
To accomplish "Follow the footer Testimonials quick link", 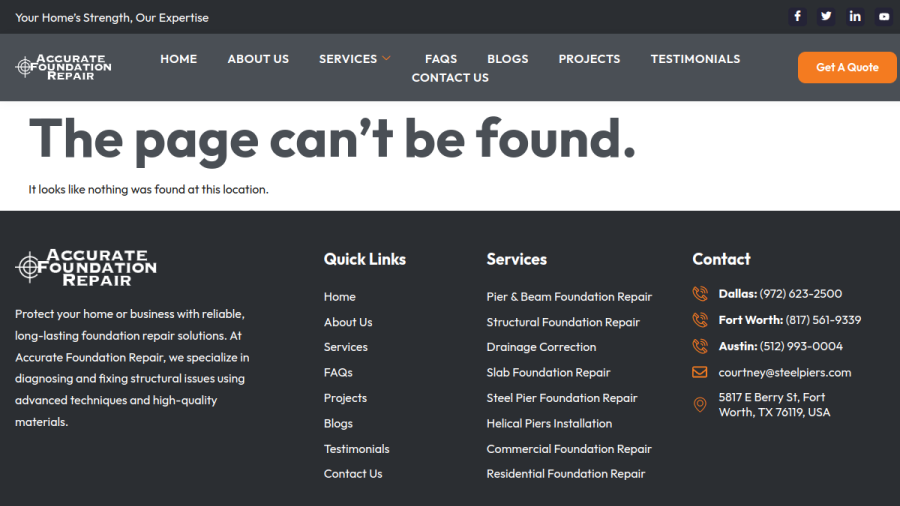I will [356, 449].
